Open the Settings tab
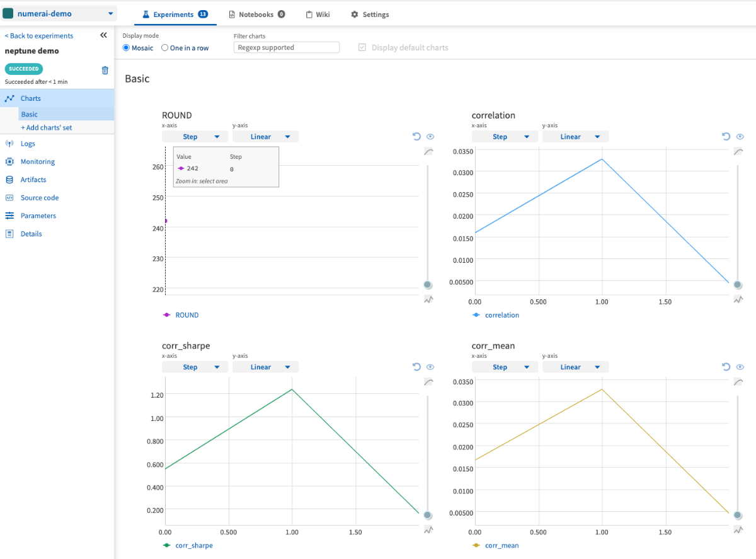The height and width of the screenshot is (559, 756). point(370,14)
